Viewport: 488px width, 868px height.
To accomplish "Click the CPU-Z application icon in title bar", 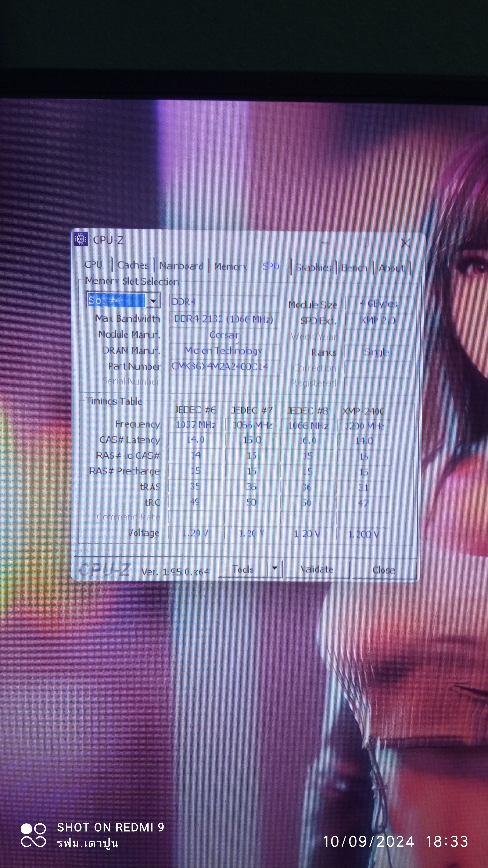I will (81, 239).
